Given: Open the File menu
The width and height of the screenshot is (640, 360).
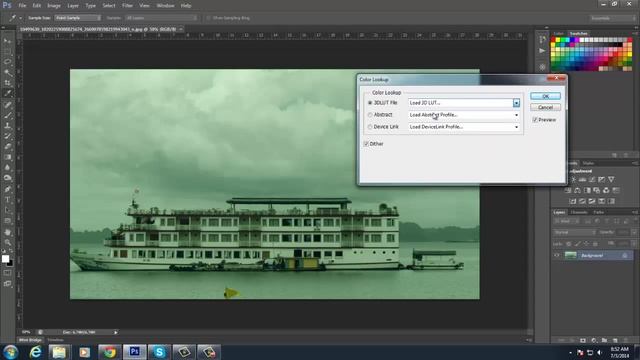Looking at the screenshot, I should click(22, 6).
